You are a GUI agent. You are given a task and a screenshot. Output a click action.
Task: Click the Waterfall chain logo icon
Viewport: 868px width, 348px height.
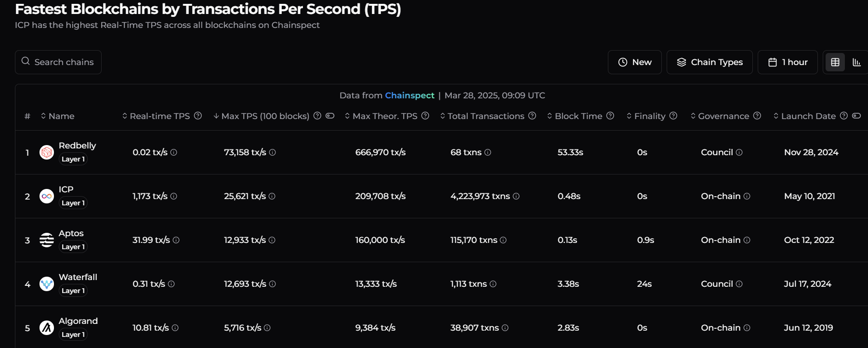(x=47, y=284)
